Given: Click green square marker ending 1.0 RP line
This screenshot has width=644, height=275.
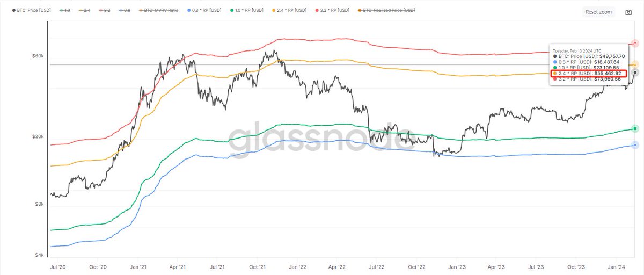Looking at the screenshot, I should pyautogui.click(x=635, y=128).
